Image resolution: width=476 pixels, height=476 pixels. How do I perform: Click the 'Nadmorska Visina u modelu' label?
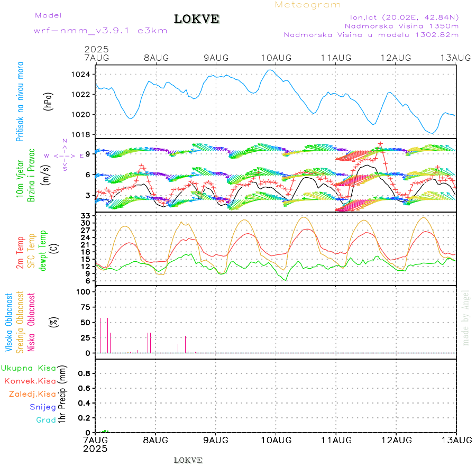pos(371,35)
